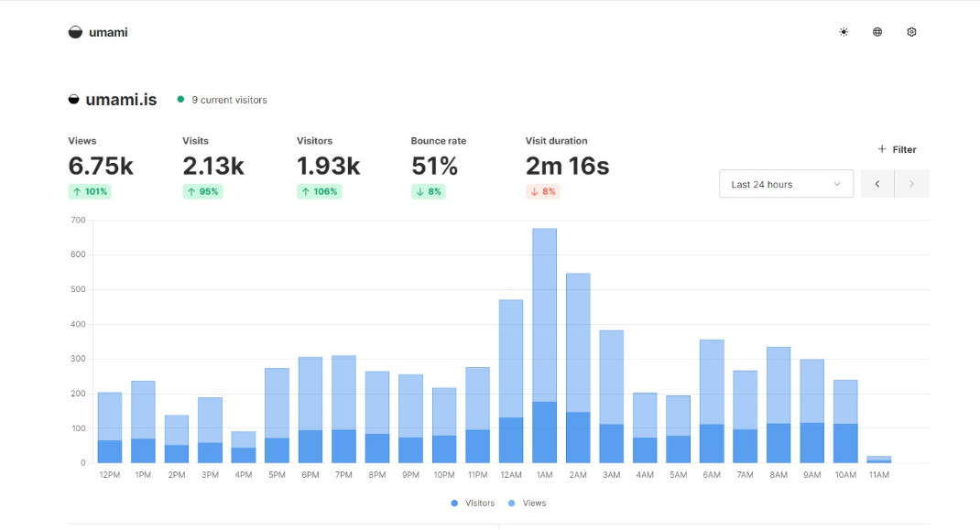
Task: Click the umami.is website favicon
Action: pos(74,100)
